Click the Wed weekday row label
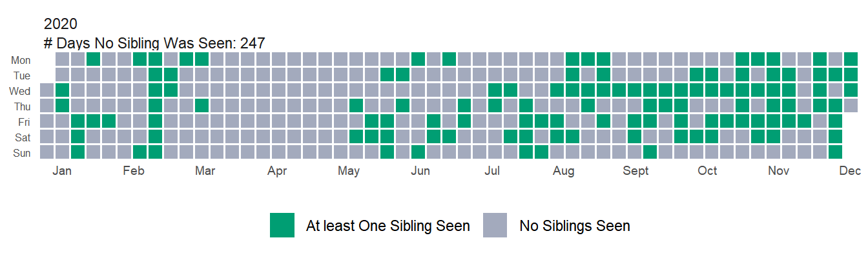The image size is (868, 260). (20, 91)
